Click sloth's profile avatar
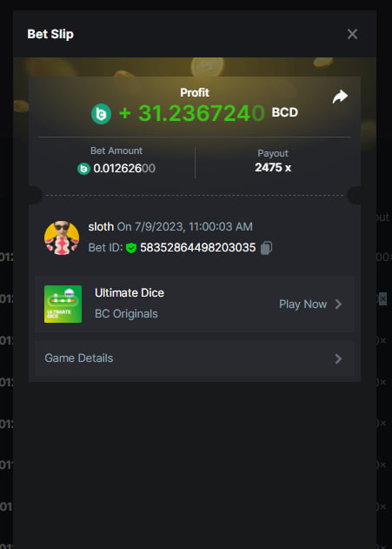392x549 pixels. tap(62, 238)
